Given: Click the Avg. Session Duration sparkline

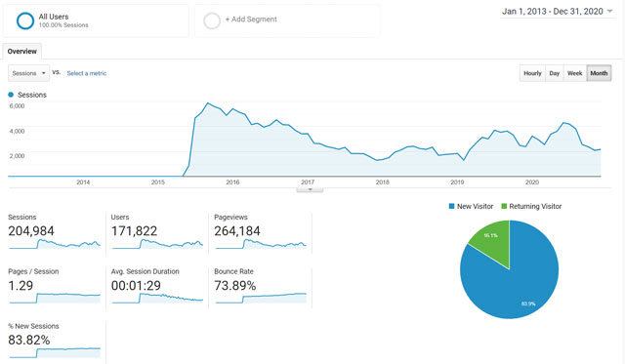Looking at the screenshot, I should tap(157, 298).
